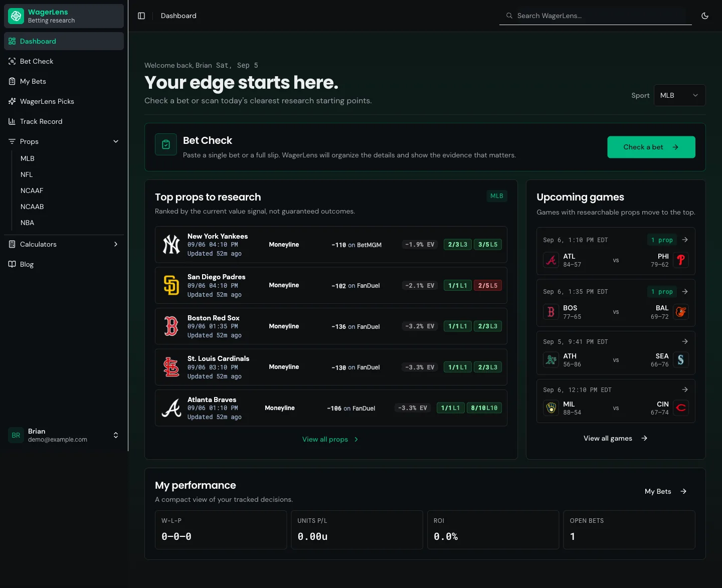
Task: Open My Bets in sidebar
Action: pos(64,81)
